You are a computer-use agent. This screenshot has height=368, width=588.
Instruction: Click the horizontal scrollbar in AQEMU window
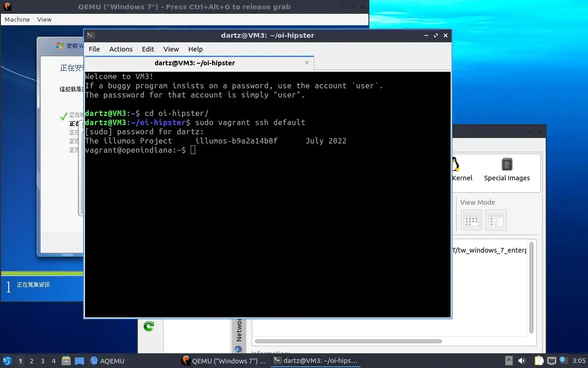[x=348, y=341]
